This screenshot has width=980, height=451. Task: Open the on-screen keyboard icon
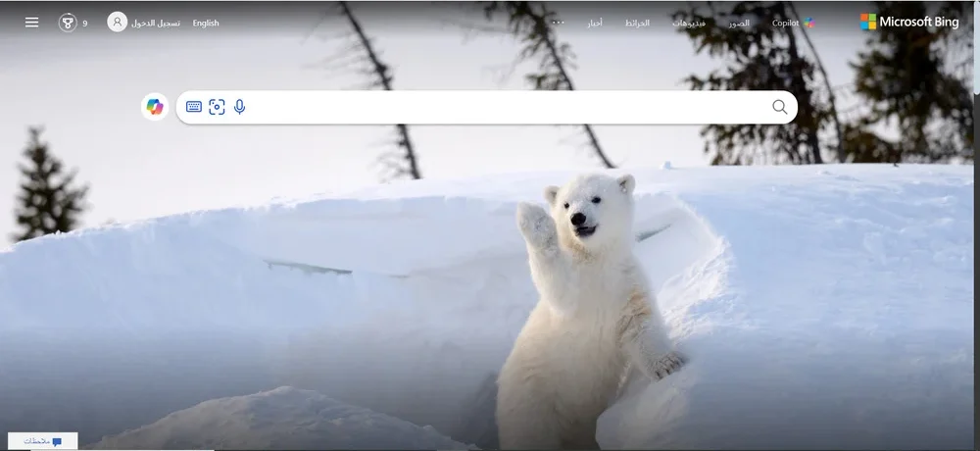tap(194, 107)
